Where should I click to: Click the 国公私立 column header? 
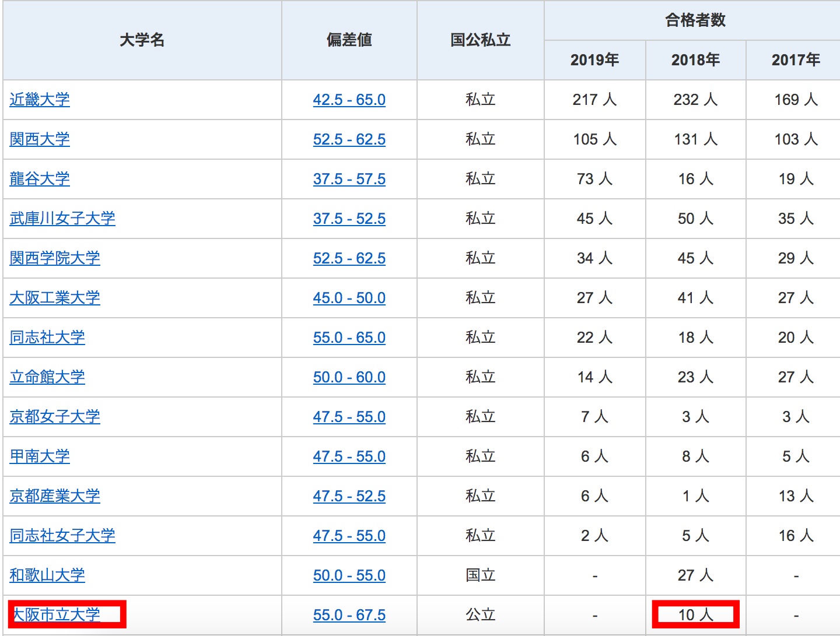click(481, 40)
